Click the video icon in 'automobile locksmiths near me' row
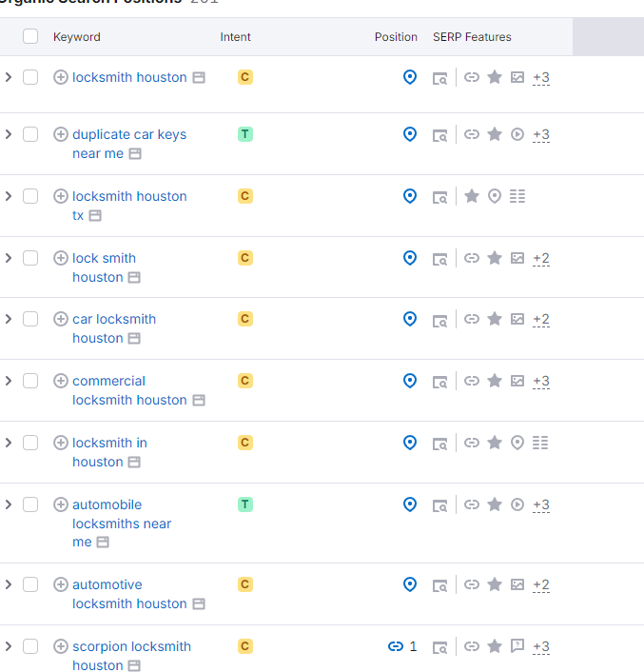The width and height of the screenshot is (644, 672). coord(517,504)
